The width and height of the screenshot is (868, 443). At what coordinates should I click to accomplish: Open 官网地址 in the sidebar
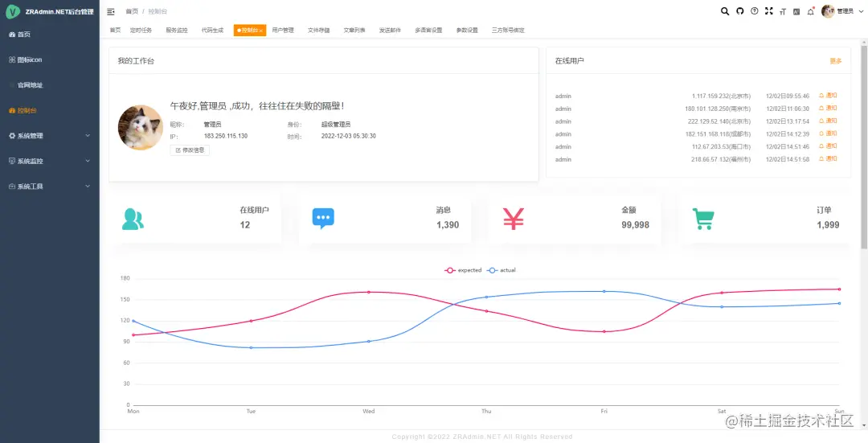49,85
